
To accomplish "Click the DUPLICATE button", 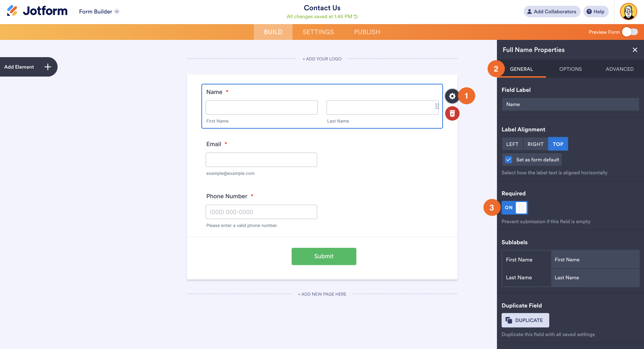I will pyautogui.click(x=525, y=320).
